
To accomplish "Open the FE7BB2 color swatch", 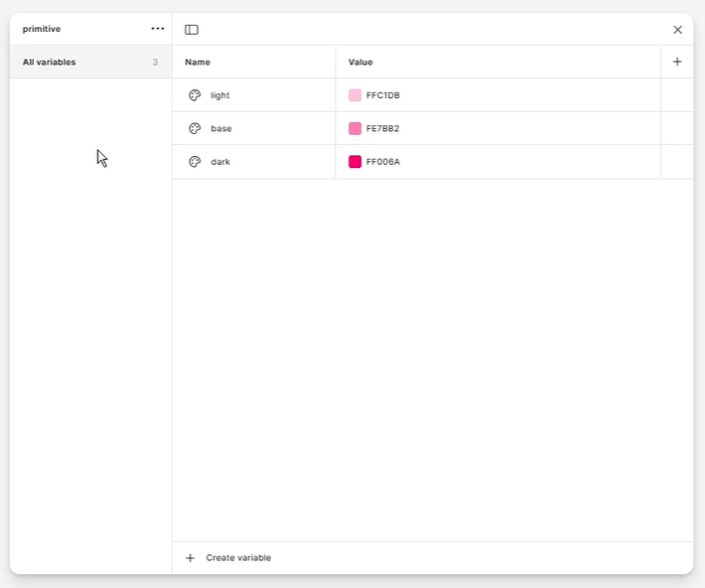I will click(354, 129).
